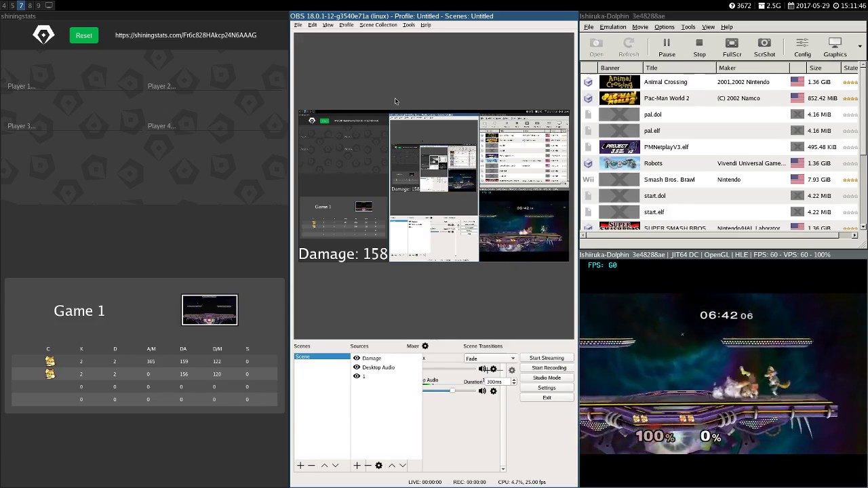Screen dimensions: 868x488
Task: Add a new scene with plus icon
Action: pyautogui.click(x=300, y=466)
